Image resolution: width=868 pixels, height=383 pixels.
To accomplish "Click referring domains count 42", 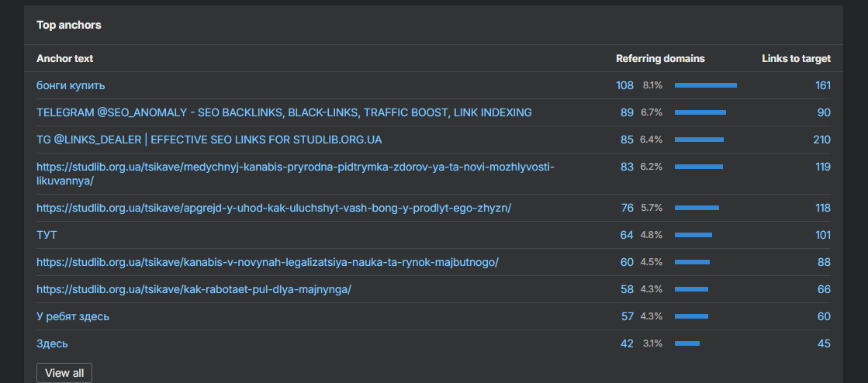I will [628, 343].
